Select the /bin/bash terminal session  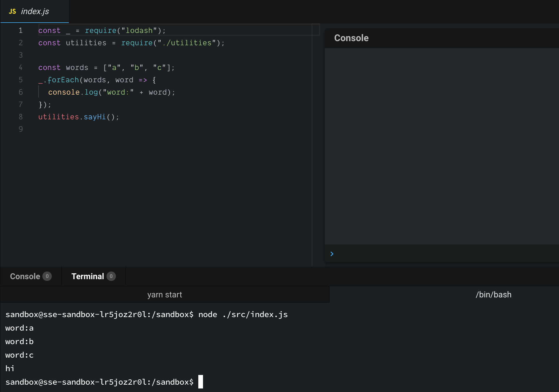click(x=493, y=294)
